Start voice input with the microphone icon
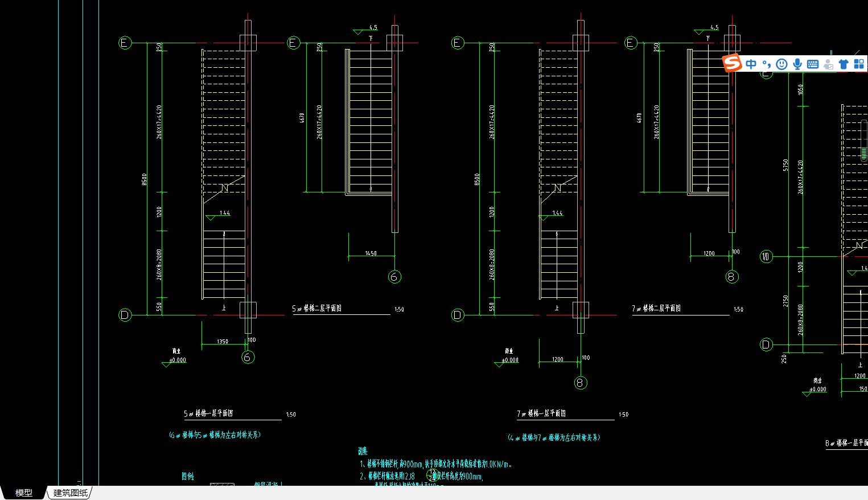This screenshot has height=500, width=868. pos(797,64)
